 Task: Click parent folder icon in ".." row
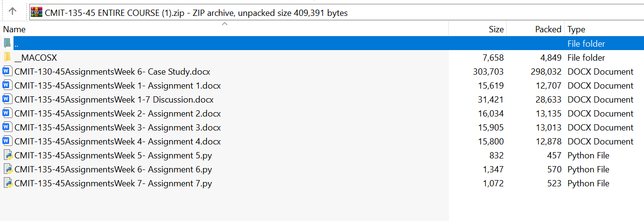point(7,43)
